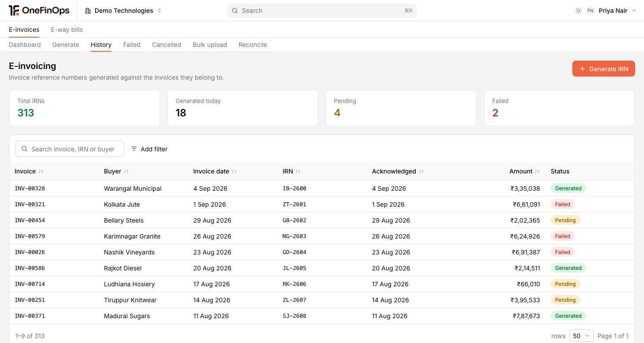Image resolution: width=644 pixels, height=343 pixels.
Task: Go to the Reconcile sub-tab
Action: point(253,45)
